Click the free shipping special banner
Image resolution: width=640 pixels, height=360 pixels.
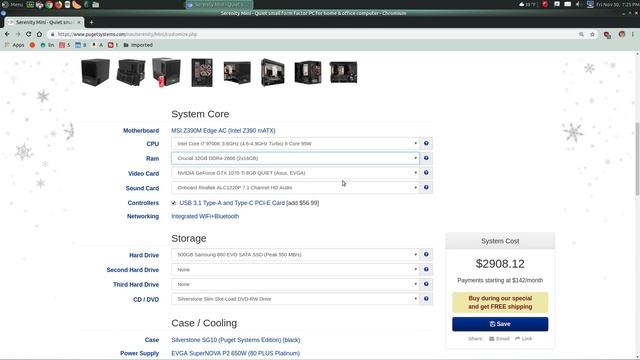[500, 302]
